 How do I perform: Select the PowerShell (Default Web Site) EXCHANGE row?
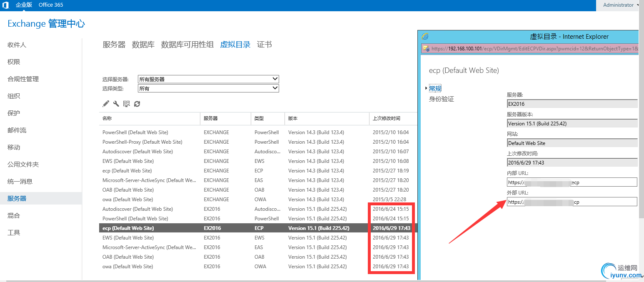258,132
